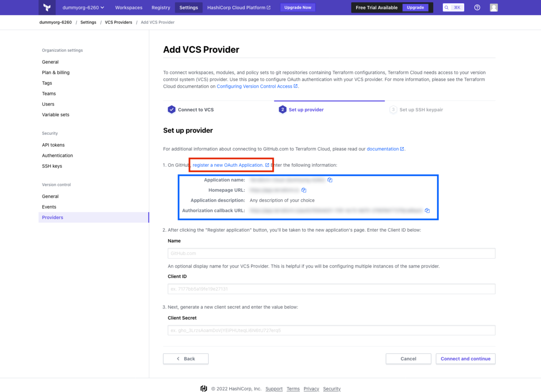
Task: Open Variable sets settings page
Action: coord(56,115)
